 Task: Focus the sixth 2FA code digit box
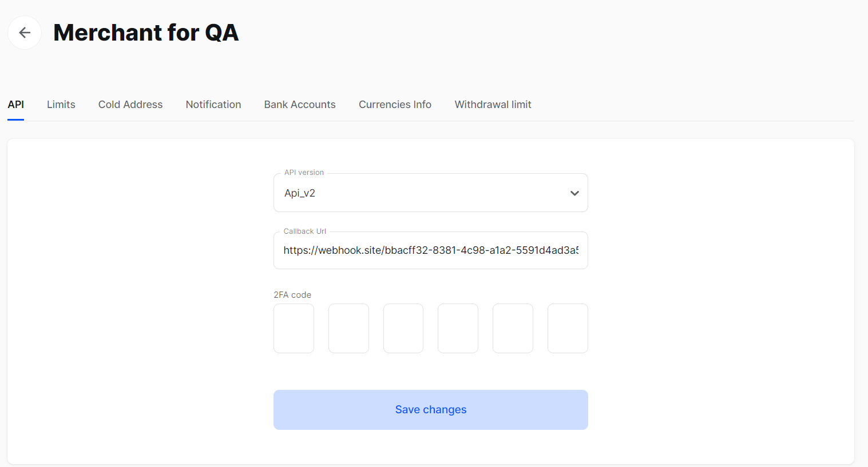click(x=568, y=328)
